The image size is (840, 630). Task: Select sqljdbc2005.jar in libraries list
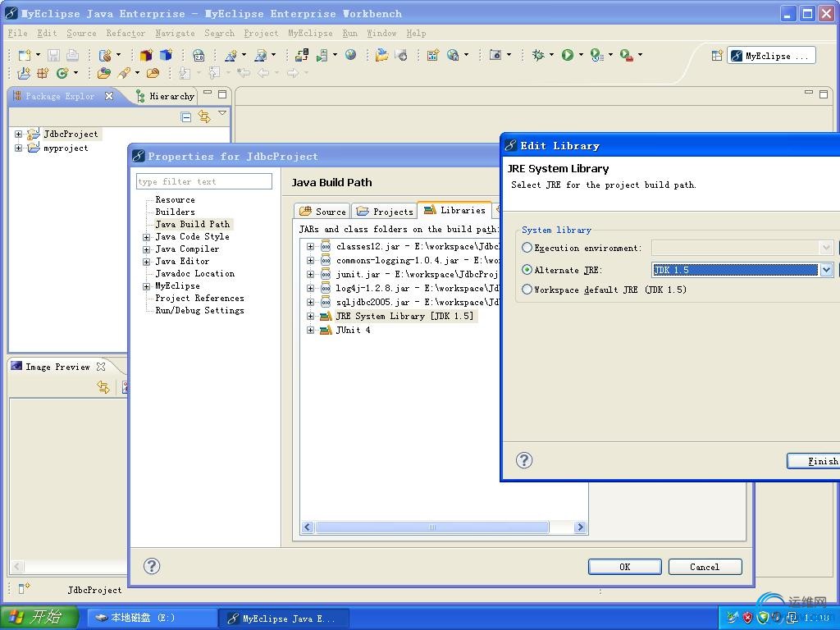(410, 302)
